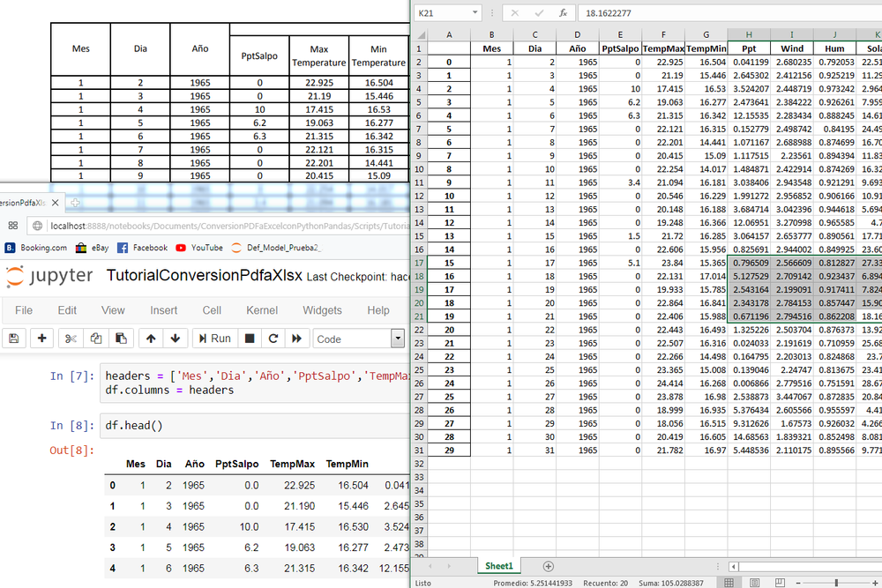Copy the selected cell with the copy icon
This screenshot has height=588, width=882.
(x=95, y=339)
